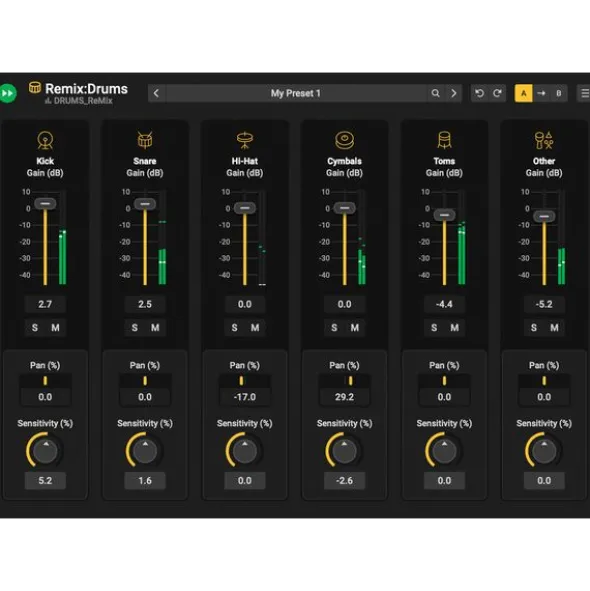Mute the Toms channel
Screen dimensions: 590x591
pos(455,328)
